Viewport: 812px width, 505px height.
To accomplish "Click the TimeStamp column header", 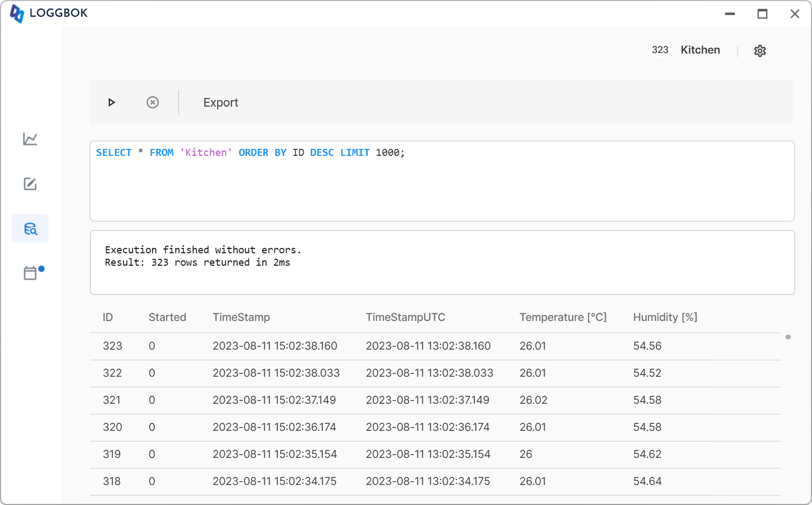I will click(241, 317).
